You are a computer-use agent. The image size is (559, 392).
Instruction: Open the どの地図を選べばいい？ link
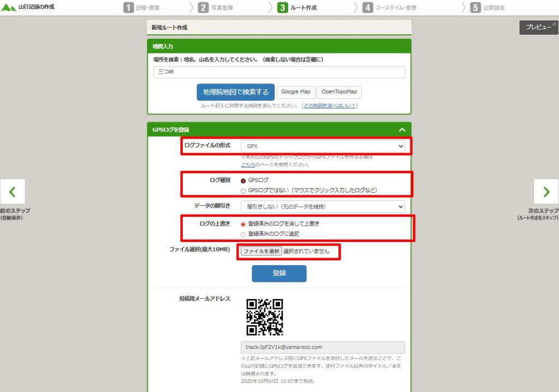[x=330, y=106]
